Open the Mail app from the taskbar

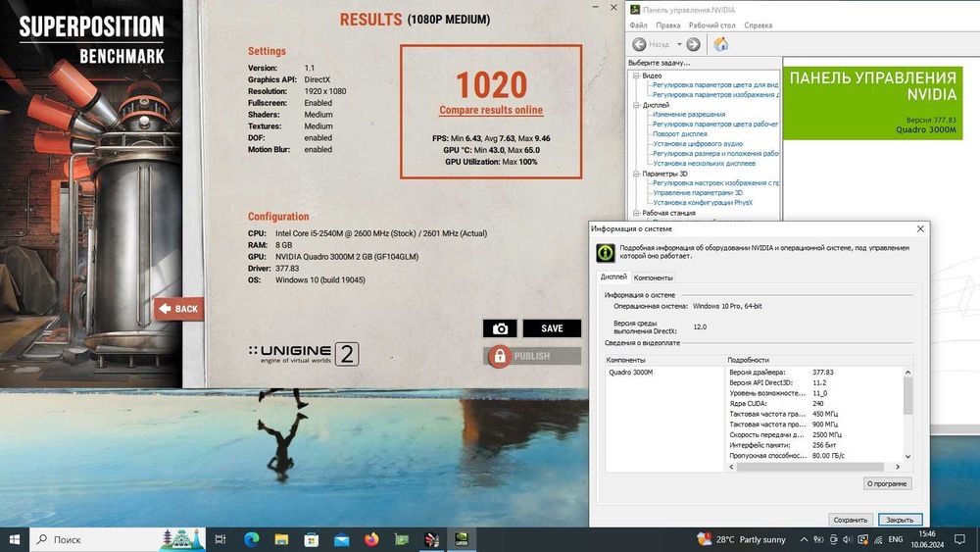[341, 539]
